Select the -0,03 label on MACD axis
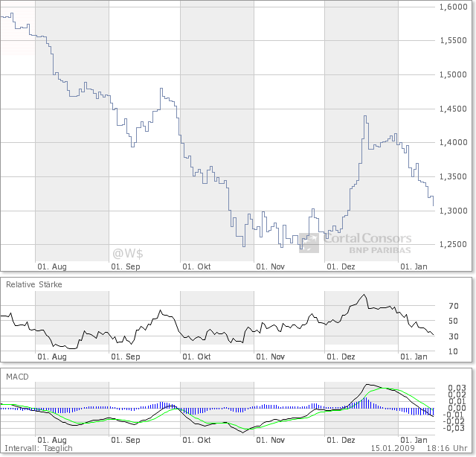 pyautogui.click(x=454, y=428)
